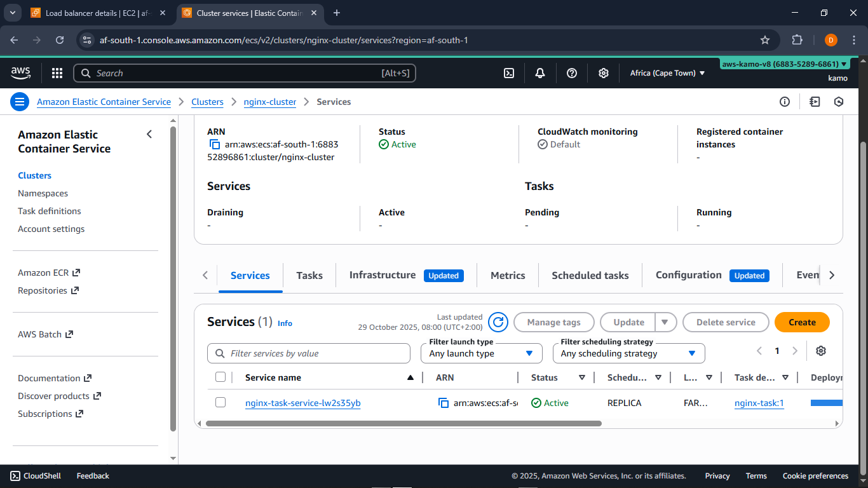Open table preferences gear above the services list
The width and height of the screenshot is (868, 488).
[821, 350]
